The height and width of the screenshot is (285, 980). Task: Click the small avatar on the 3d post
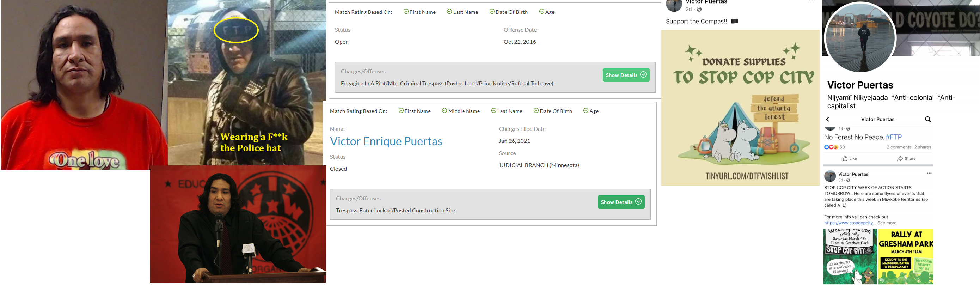(x=830, y=177)
